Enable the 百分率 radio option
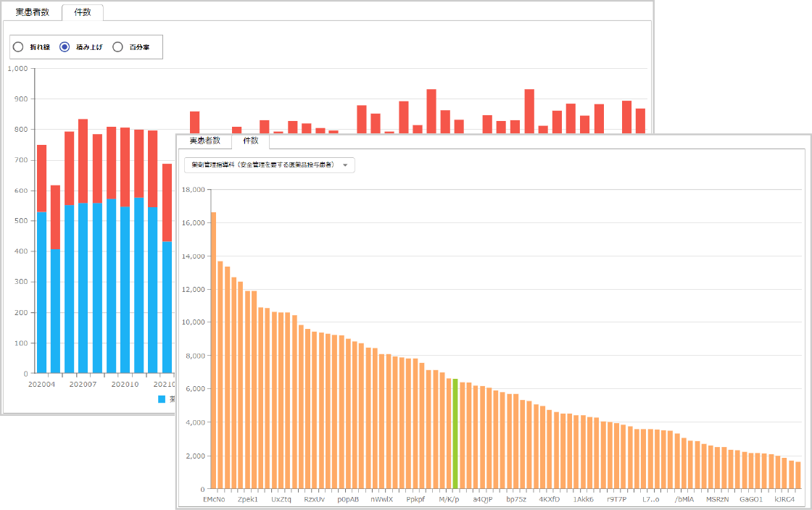 click(x=118, y=47)
